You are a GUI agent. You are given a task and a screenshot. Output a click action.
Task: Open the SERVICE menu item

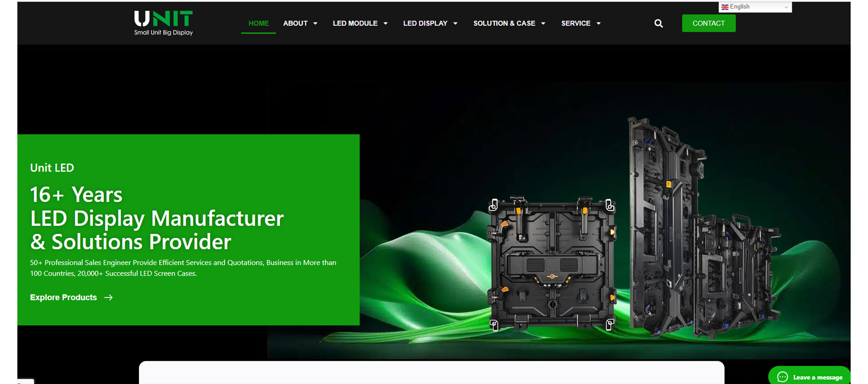[576, 23]
